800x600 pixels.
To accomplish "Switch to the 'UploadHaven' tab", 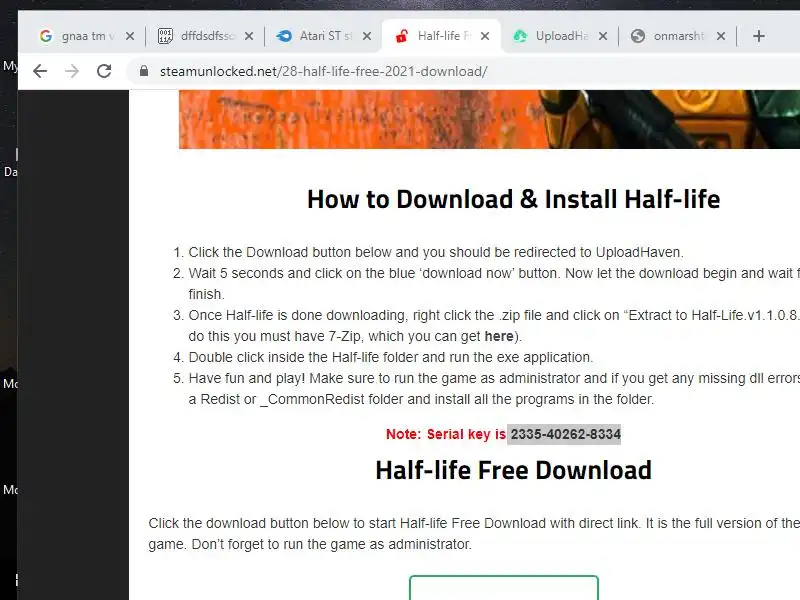I will click(559, 36).
